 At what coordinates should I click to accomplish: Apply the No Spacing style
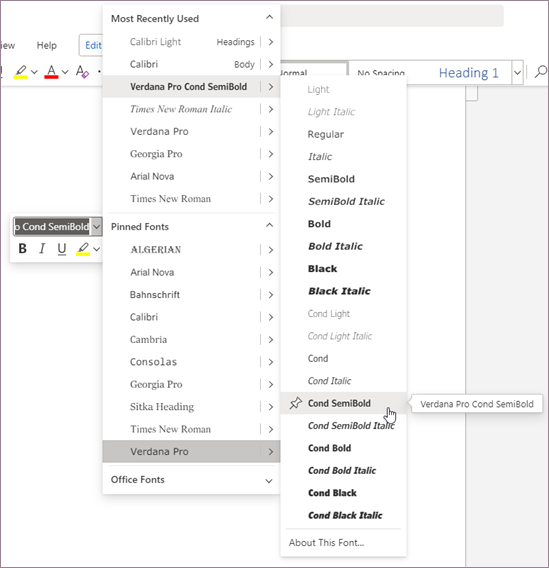point(381,73)
